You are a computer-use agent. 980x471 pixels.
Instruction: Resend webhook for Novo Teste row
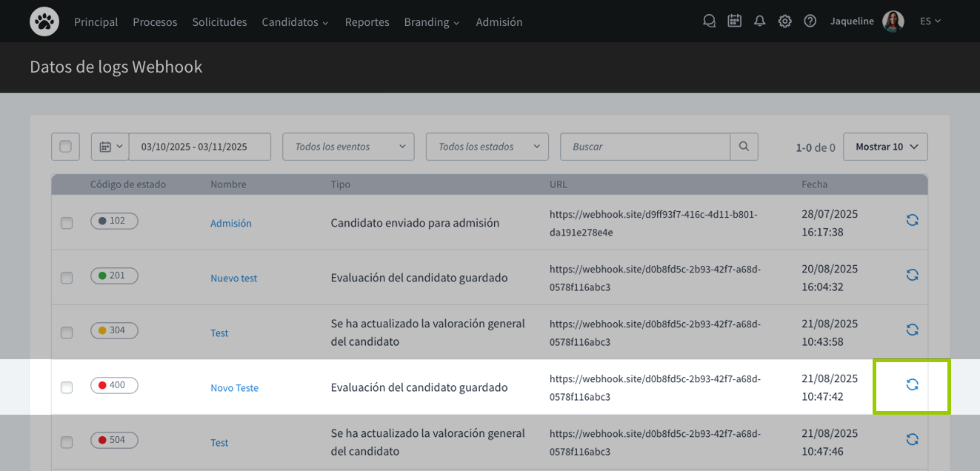[912, 384]
